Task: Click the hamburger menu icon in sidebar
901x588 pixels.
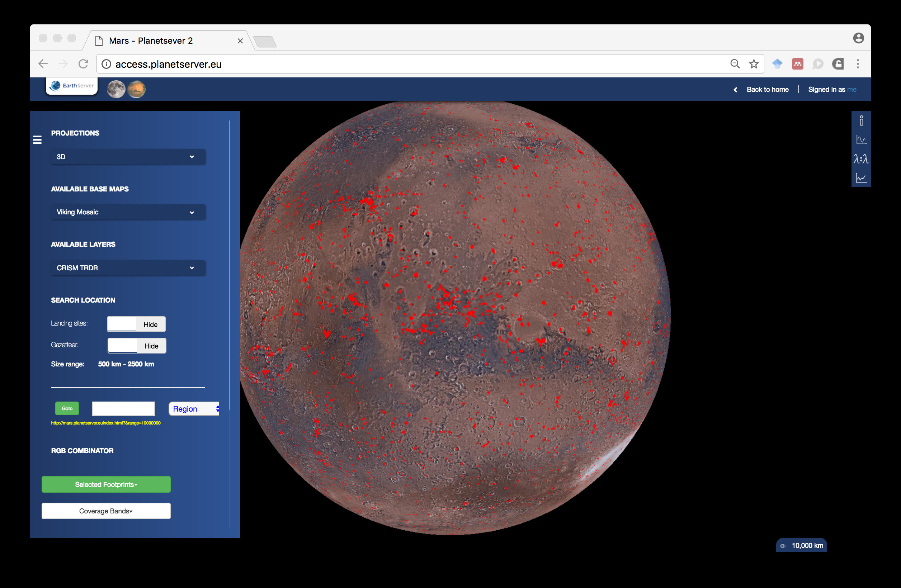Action: (x=37, y=140)
